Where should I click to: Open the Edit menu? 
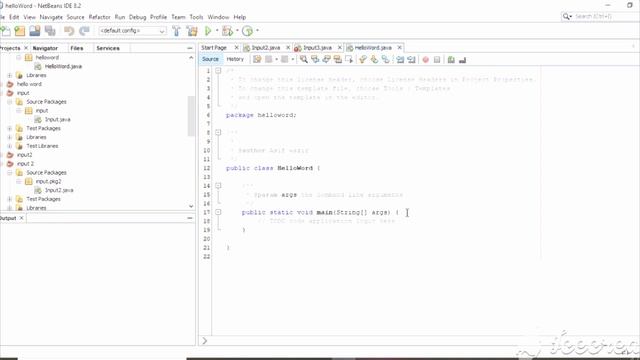[x=14, y=17]
